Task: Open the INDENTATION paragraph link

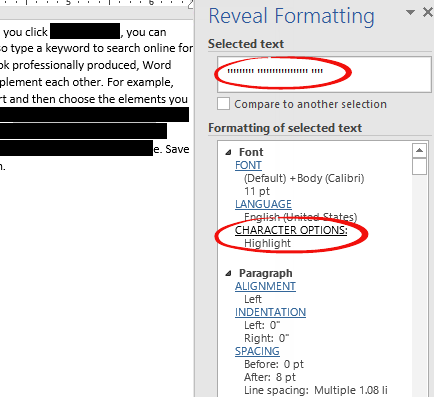Action: (x=270, y=312)
